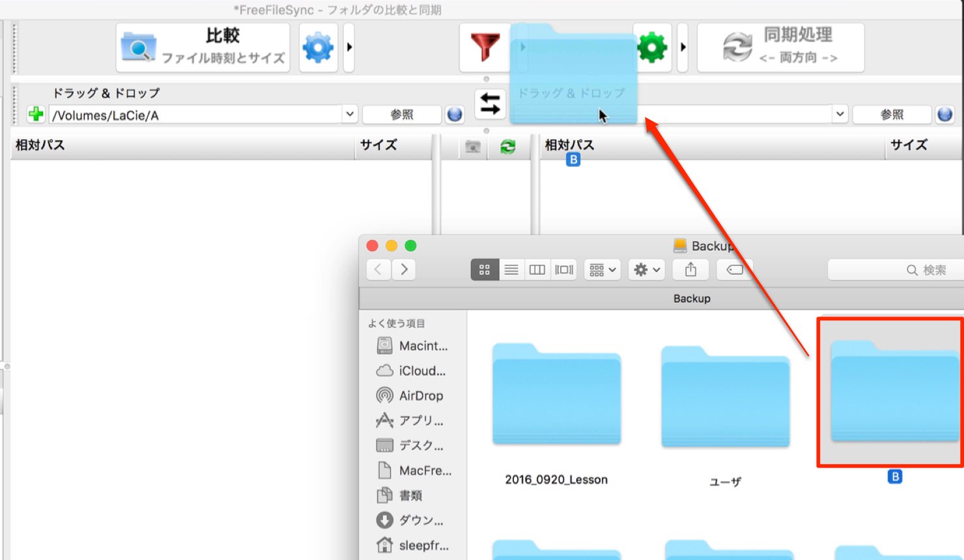
Task: Open sleepfr... home folder in sidebar
Action: (x=413, y=545)
